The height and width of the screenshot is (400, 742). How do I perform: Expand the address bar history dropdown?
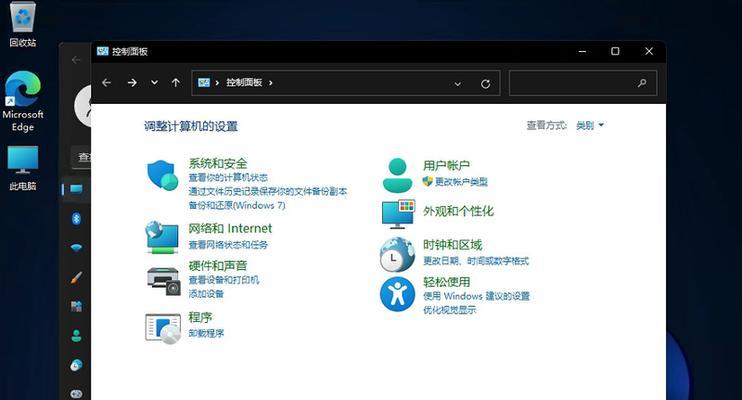coord(457,84)
